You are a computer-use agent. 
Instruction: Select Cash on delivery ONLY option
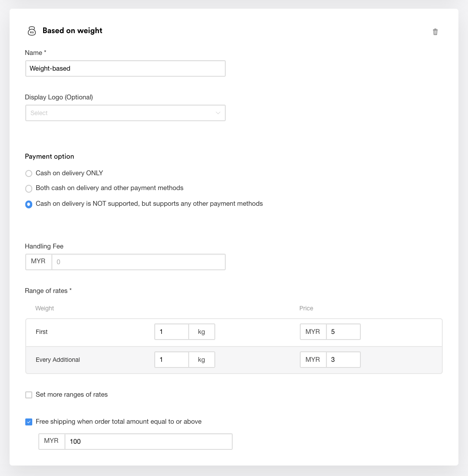click(x=28, y=173)
